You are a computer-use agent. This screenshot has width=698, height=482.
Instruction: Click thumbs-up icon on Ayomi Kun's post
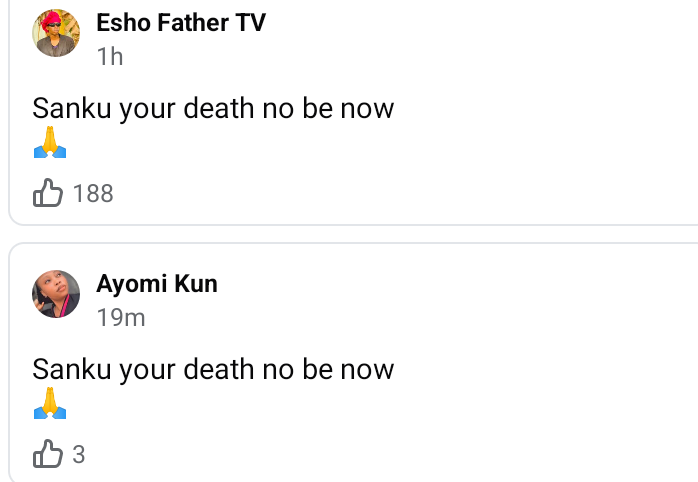48,454
